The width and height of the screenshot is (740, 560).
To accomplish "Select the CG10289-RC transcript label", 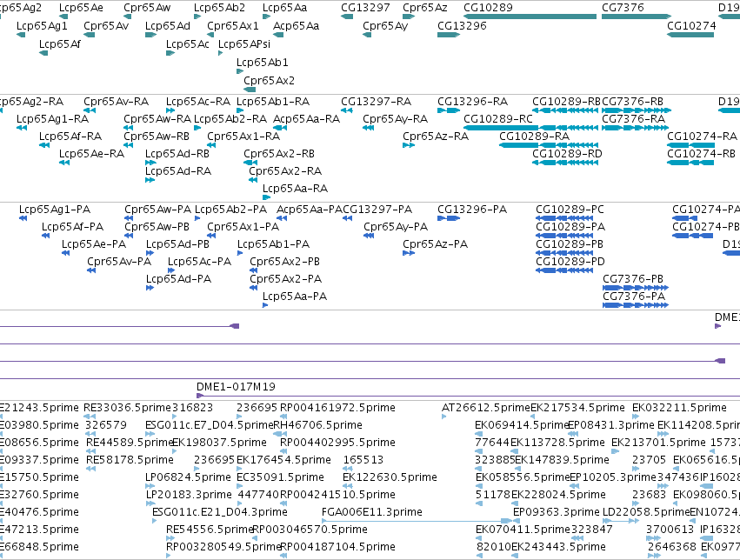I will (x=498, y=119).
